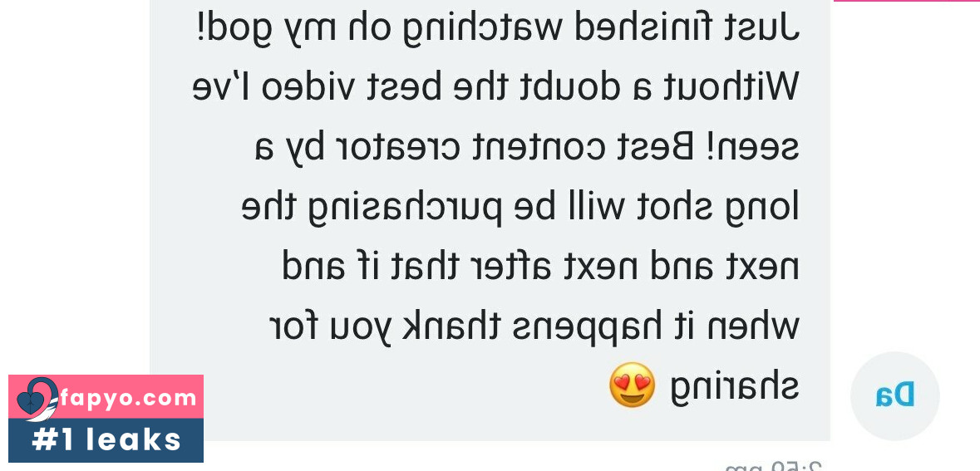This screenshot has width=980, height=471.
Task: Click the "#1 leaks" banner
Action: [x=106, y=440]
